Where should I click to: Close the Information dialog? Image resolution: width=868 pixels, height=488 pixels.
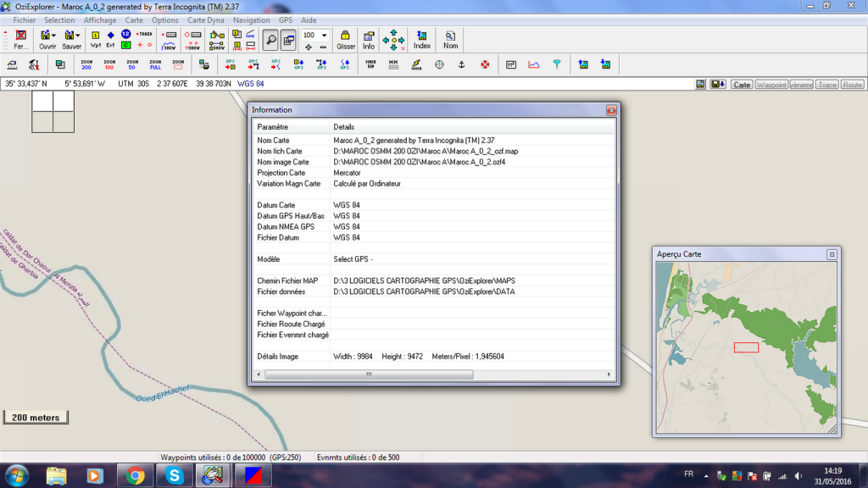coord(611,110)
